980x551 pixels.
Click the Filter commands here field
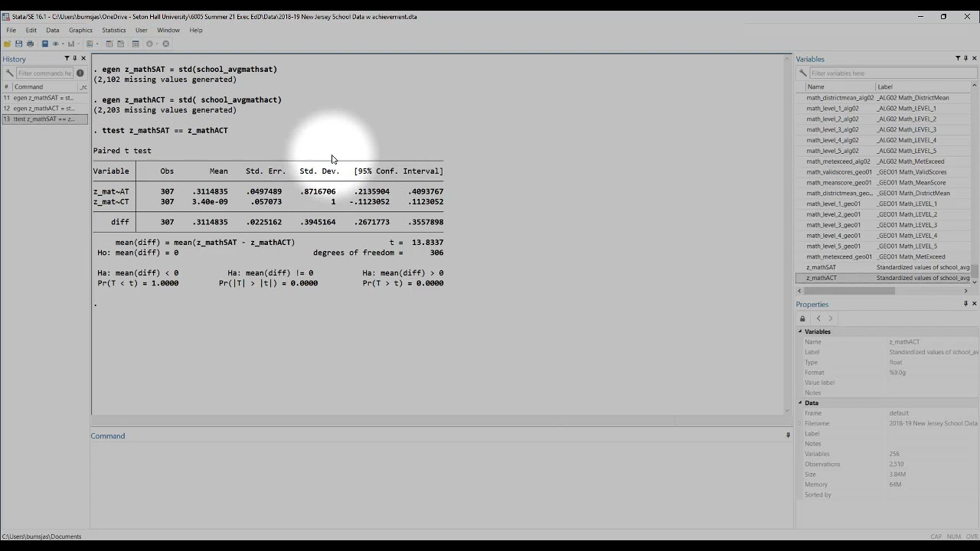point(44,73)
